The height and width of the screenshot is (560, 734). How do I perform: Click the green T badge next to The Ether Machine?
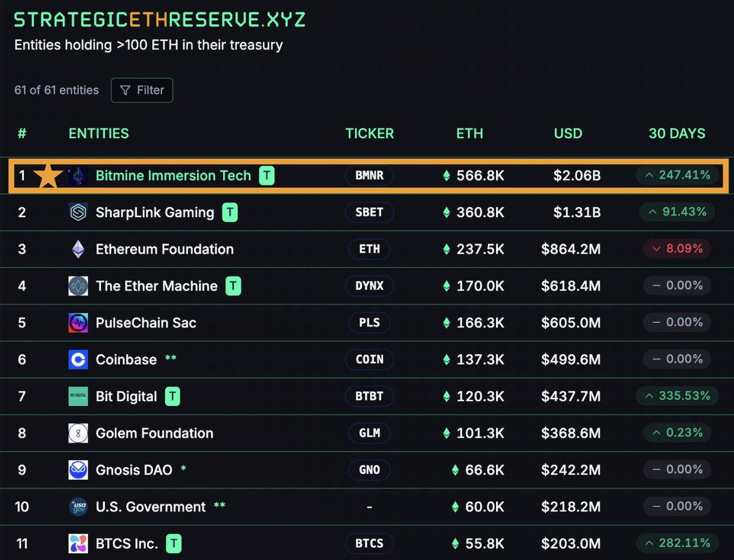(233, 286)
